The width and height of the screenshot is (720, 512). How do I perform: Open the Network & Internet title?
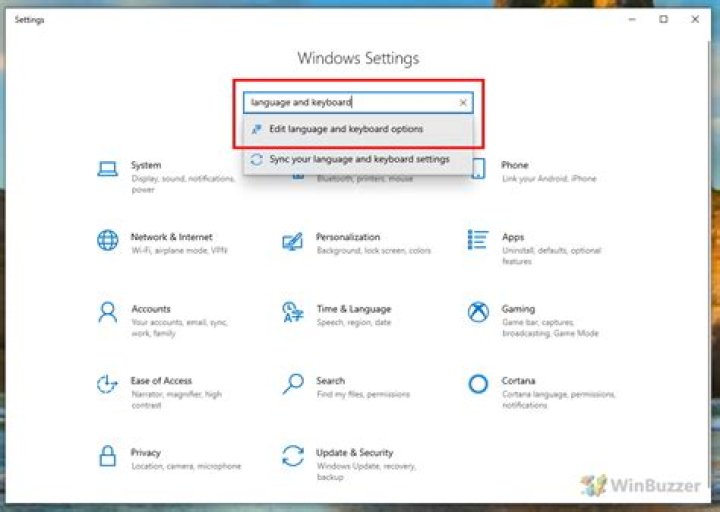171,237
